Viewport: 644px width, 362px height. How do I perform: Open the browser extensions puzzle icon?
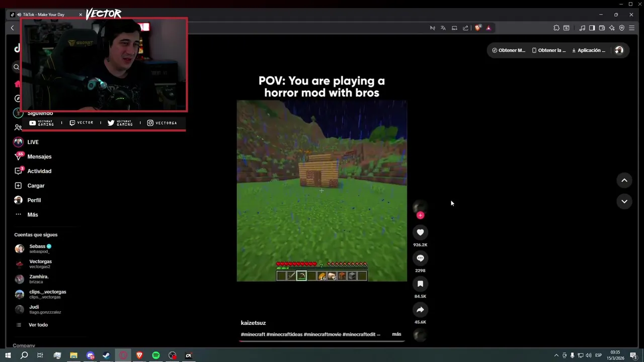556,28
